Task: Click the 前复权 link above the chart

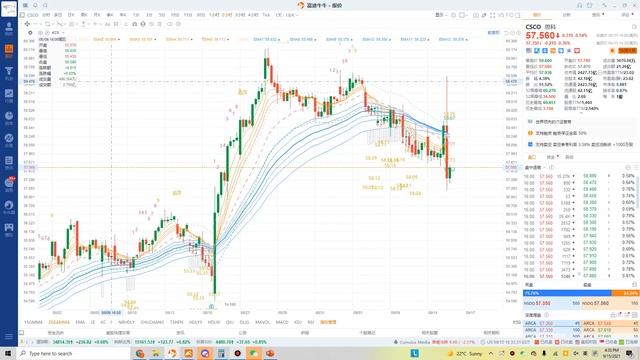Action: tap(493, 33)
